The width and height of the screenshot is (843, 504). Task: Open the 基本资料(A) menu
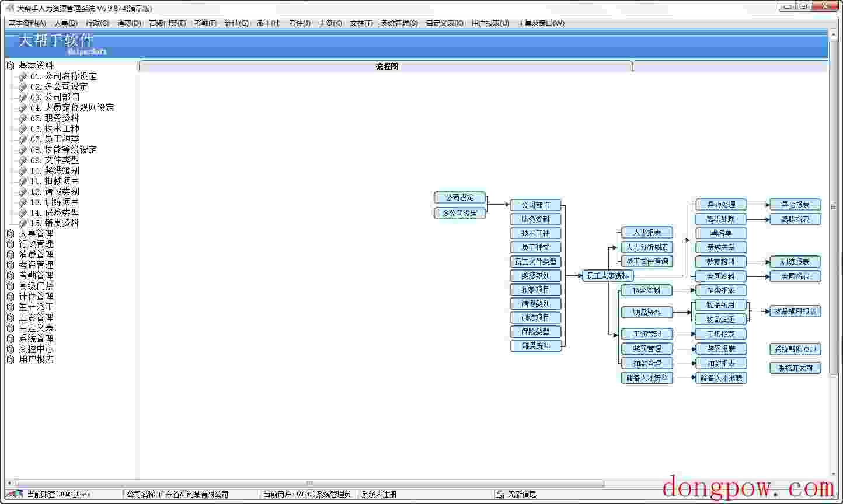27,23
